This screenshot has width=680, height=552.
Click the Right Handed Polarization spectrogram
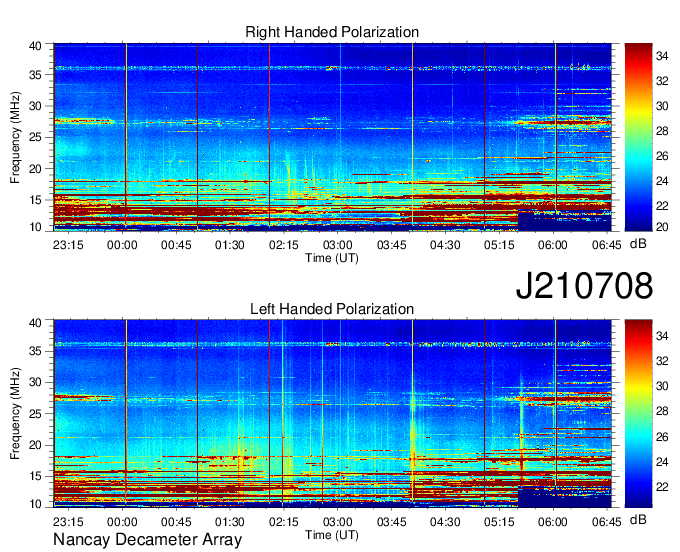coord(333,137)
